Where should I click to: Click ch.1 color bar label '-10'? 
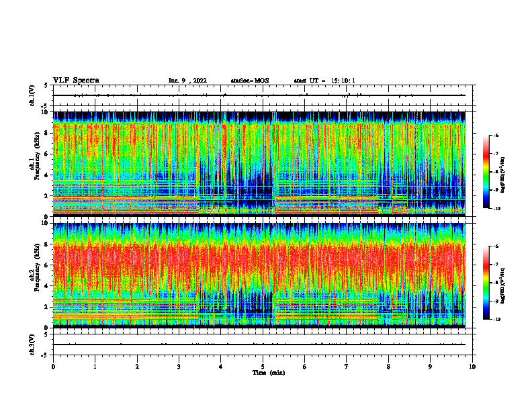497,209
